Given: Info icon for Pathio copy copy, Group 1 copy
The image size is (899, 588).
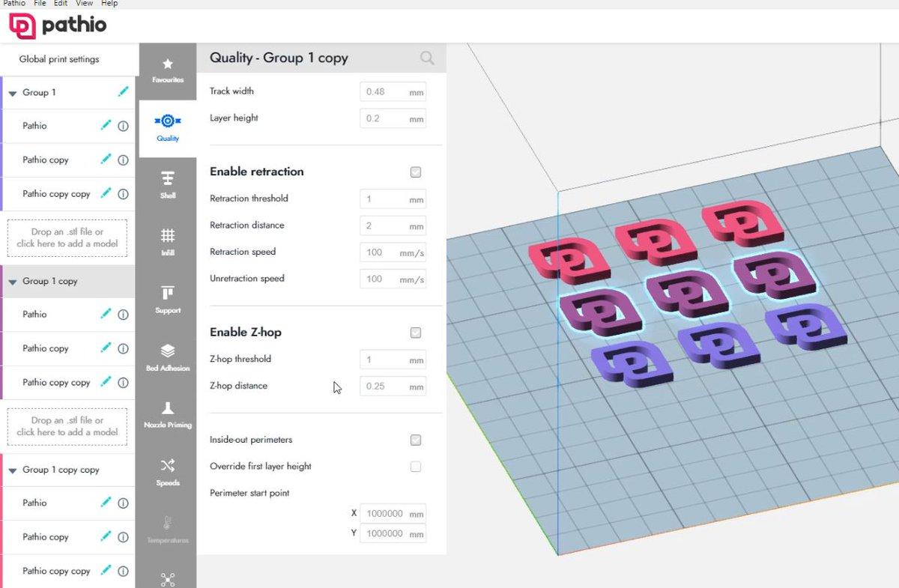Looking at the screenshot, I should click(123, 383).
